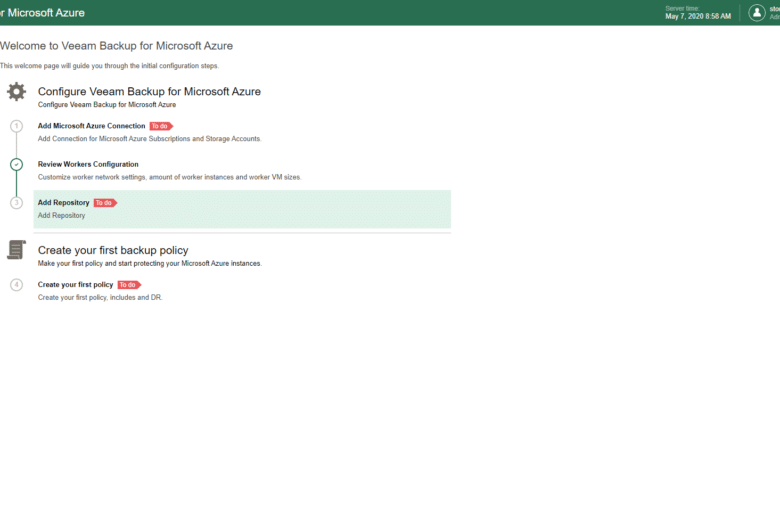Open Create your first policy step

point(76,285)
